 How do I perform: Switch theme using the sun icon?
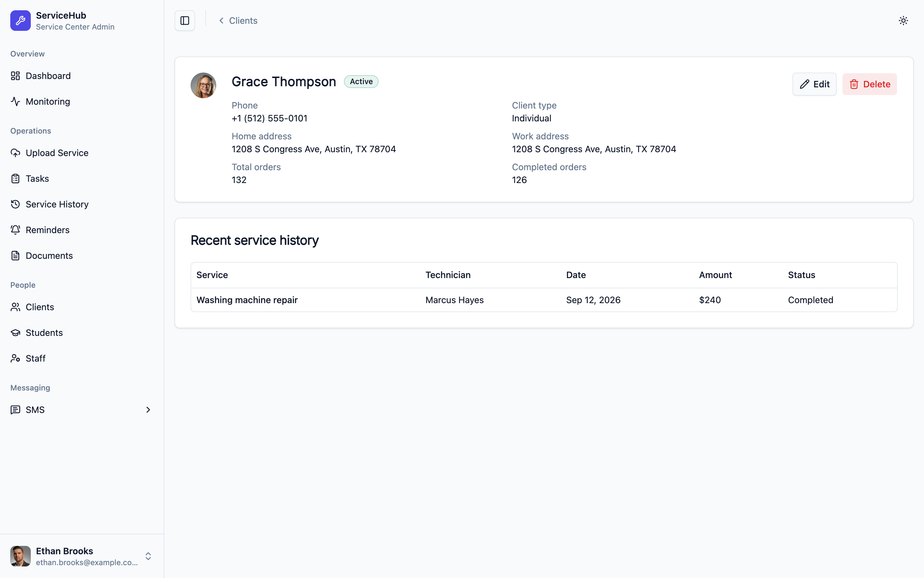[903, 21]
